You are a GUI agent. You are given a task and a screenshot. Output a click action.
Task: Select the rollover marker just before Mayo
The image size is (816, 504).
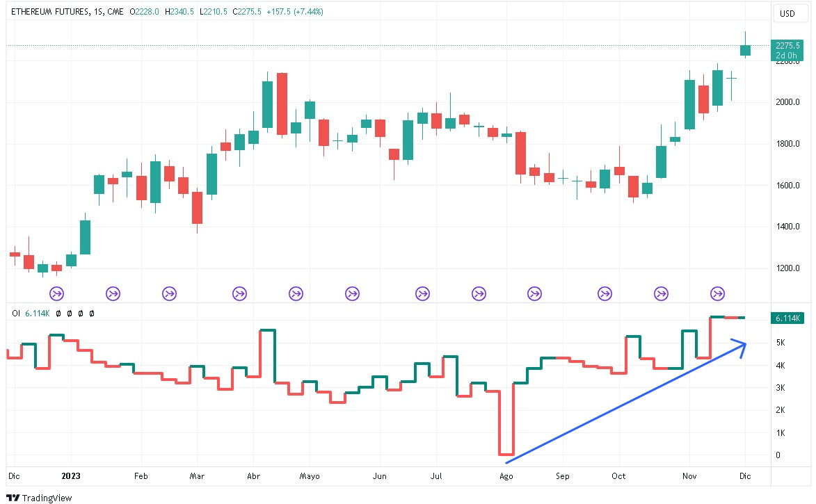pos(296,293)
